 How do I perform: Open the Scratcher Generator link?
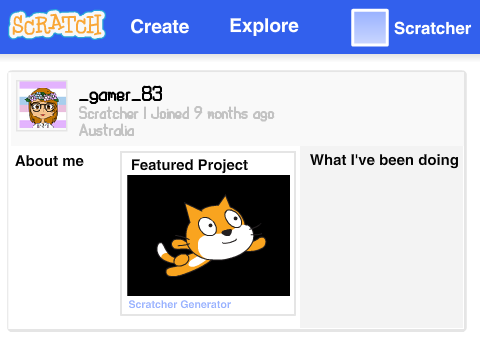tap(180, 304)
